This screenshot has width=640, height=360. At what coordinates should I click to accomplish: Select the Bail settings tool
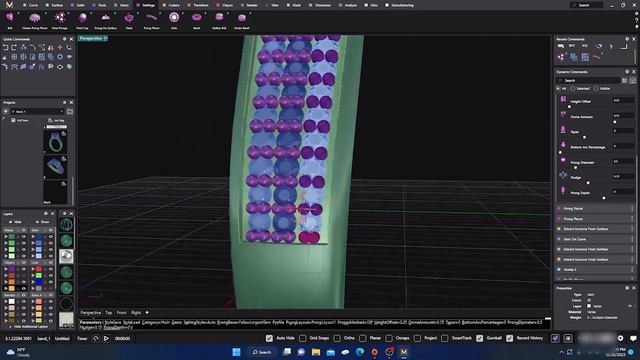click(10, 20)
